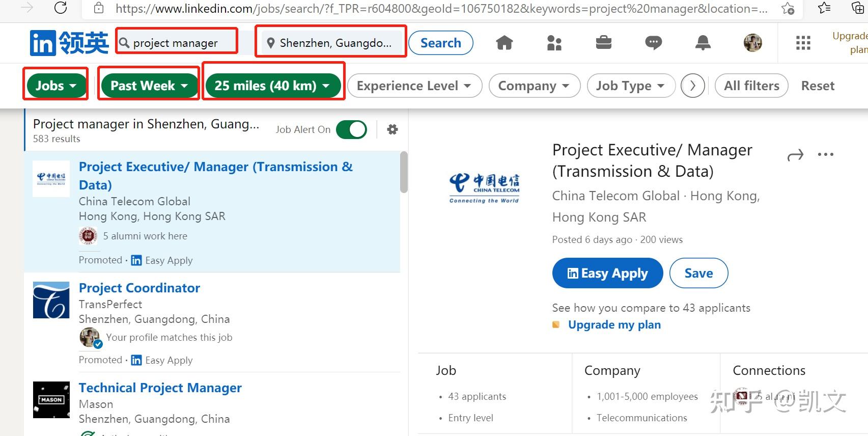Open the Home icon in navigation
Screen dimensions: 868x436
505,43
